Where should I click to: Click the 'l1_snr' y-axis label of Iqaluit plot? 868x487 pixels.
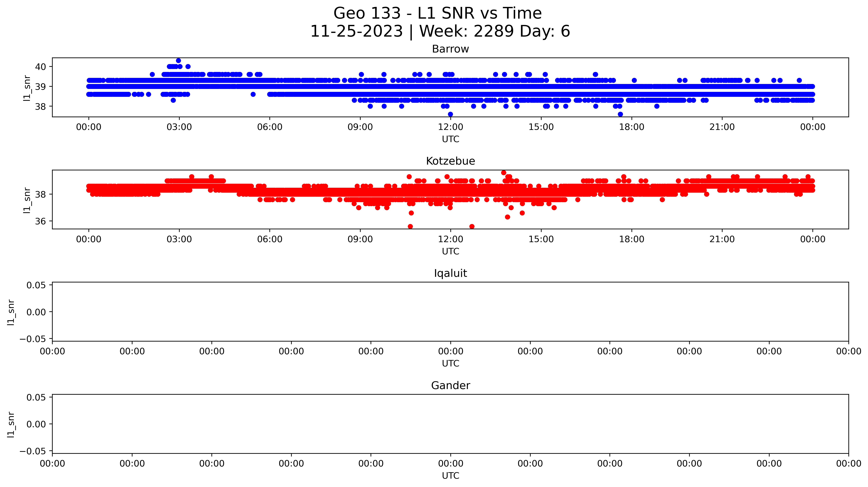tap(11, 312)
